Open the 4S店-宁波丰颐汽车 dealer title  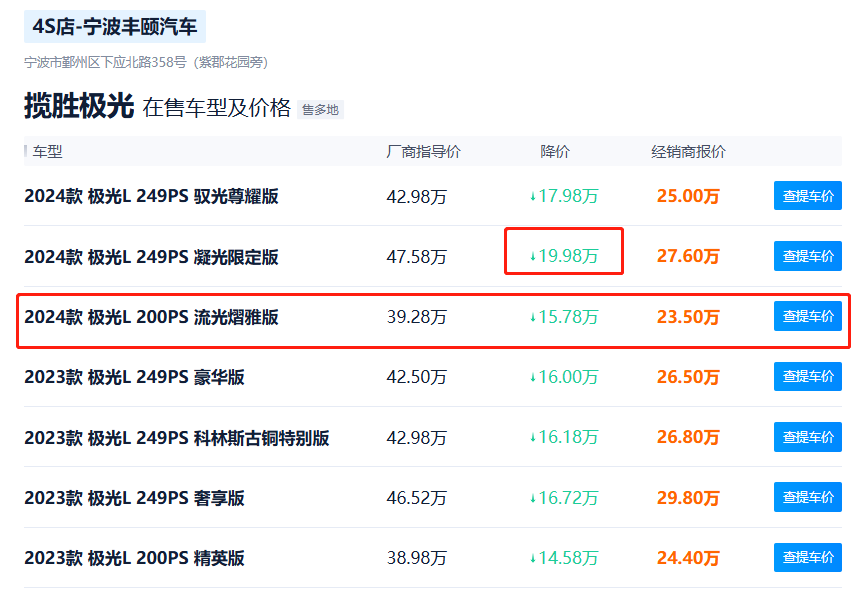click(x=114, y=26)
